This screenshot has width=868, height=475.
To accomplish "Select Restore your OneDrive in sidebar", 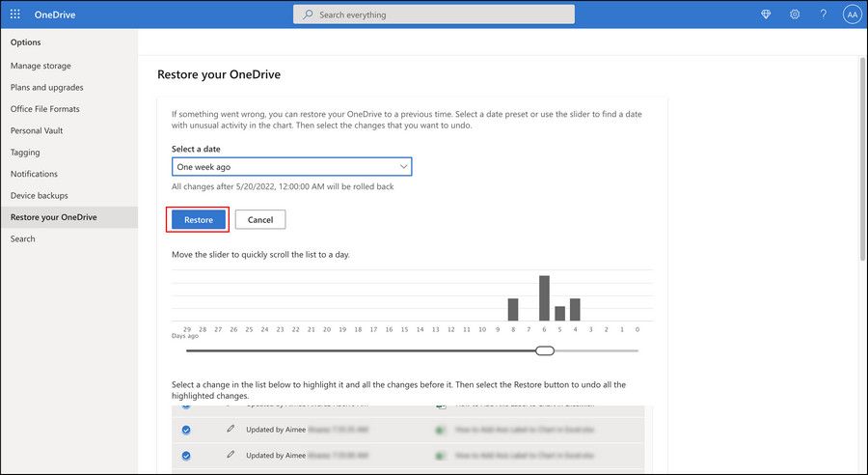I will tap(69, 217).
